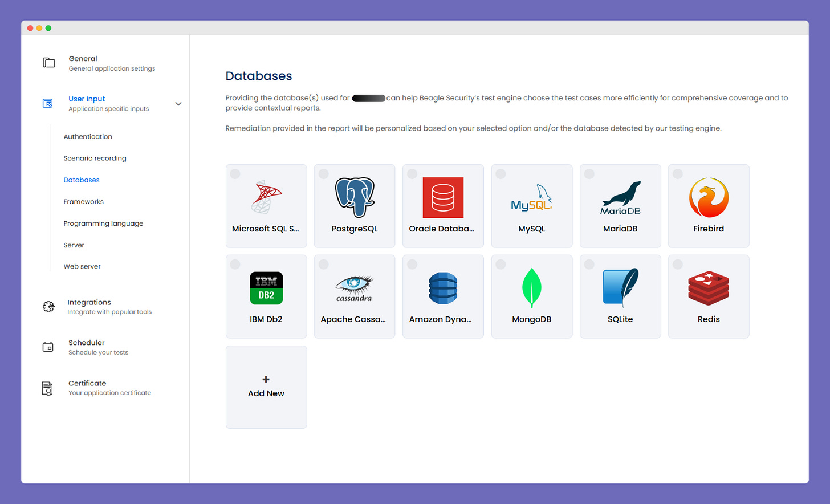Screen dimensions: 830x504
Task: Click the SQLite feather logo
Action: (x=620, y=288)
